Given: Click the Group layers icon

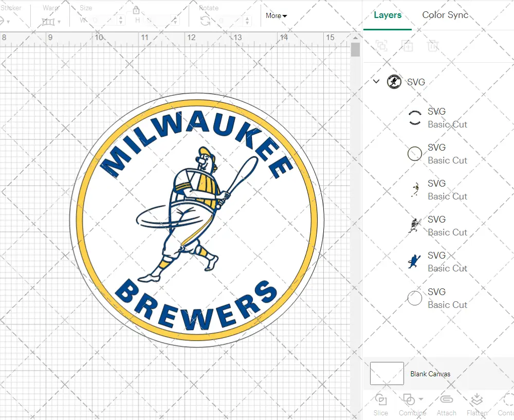Looking at the screenshot, I should [381, 46].
